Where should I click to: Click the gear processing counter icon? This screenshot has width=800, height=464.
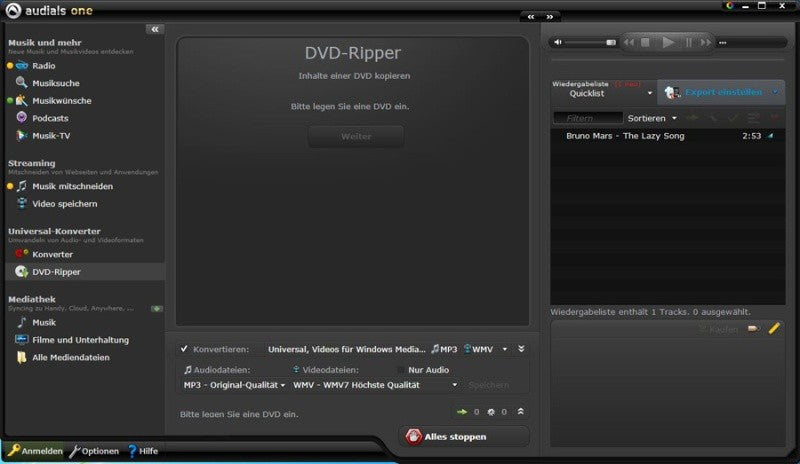[491, 412]
